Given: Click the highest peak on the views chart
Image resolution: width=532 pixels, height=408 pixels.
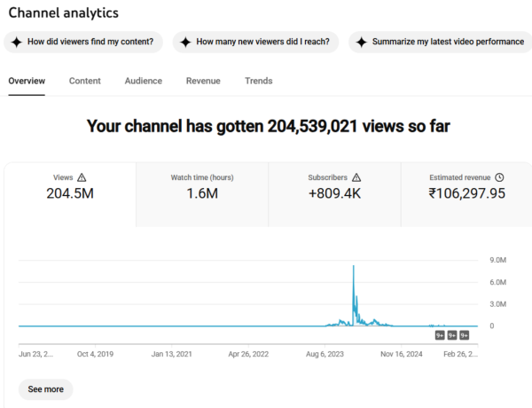Looking at the screenshot, I should click(354, 267).
